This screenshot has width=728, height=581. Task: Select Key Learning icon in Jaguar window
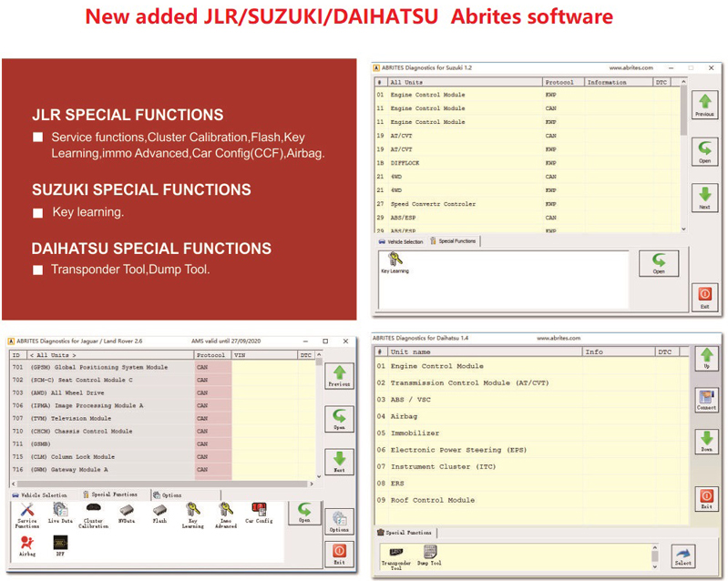pos(192,516)
